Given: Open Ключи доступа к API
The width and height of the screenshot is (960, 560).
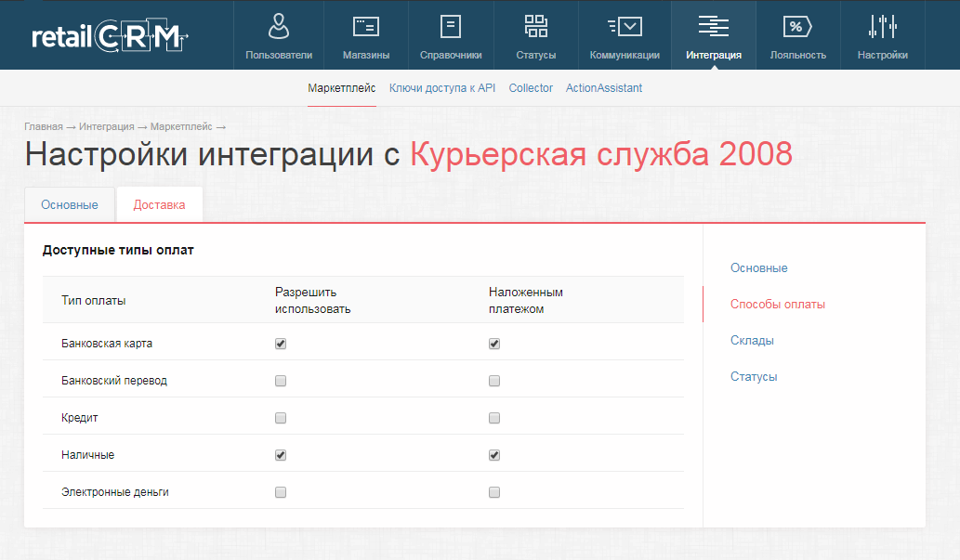Looking at the screenshot, I should click(x=442, y=88).
